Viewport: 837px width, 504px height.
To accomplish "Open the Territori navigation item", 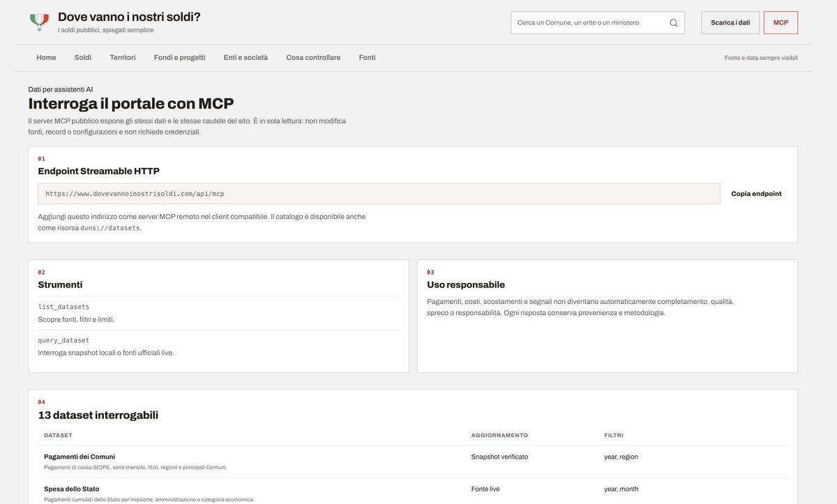I will click(x=123, y=57).
